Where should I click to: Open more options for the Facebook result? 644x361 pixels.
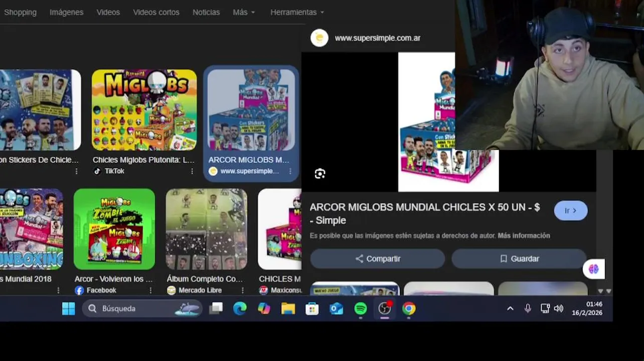pos(150,290)
